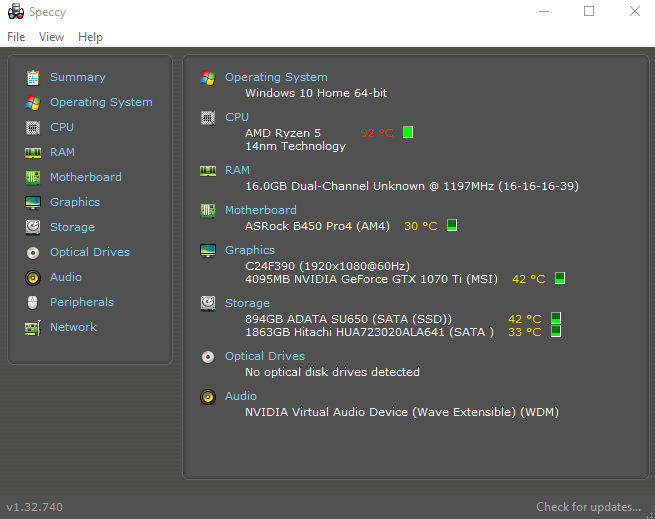Image resolution: width=655 pixels, height=519 pixels.
Task: Click the Audio speaker icon in sidebar
Action: [x=33, y=278]
